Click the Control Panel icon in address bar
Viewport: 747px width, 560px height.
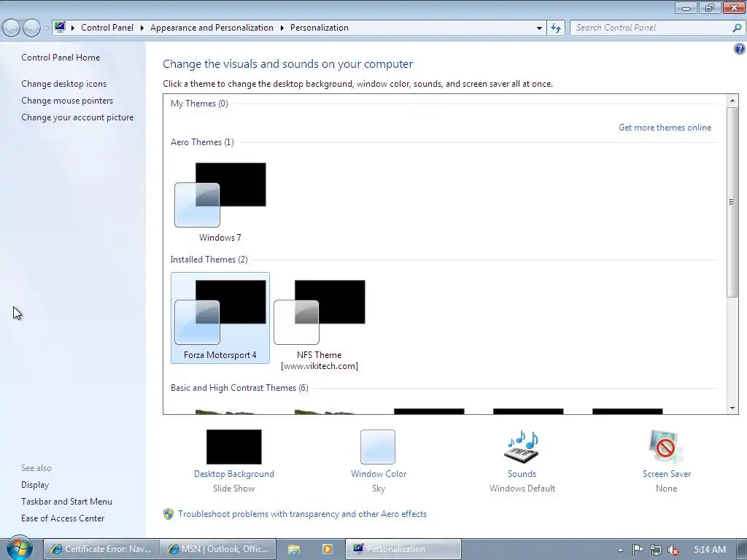[60, 27]
